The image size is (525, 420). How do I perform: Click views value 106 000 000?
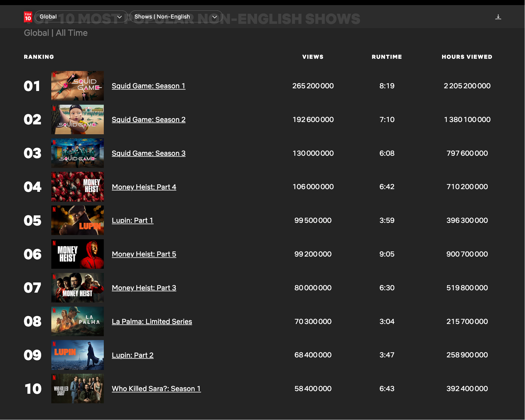(x=313, y=187)
